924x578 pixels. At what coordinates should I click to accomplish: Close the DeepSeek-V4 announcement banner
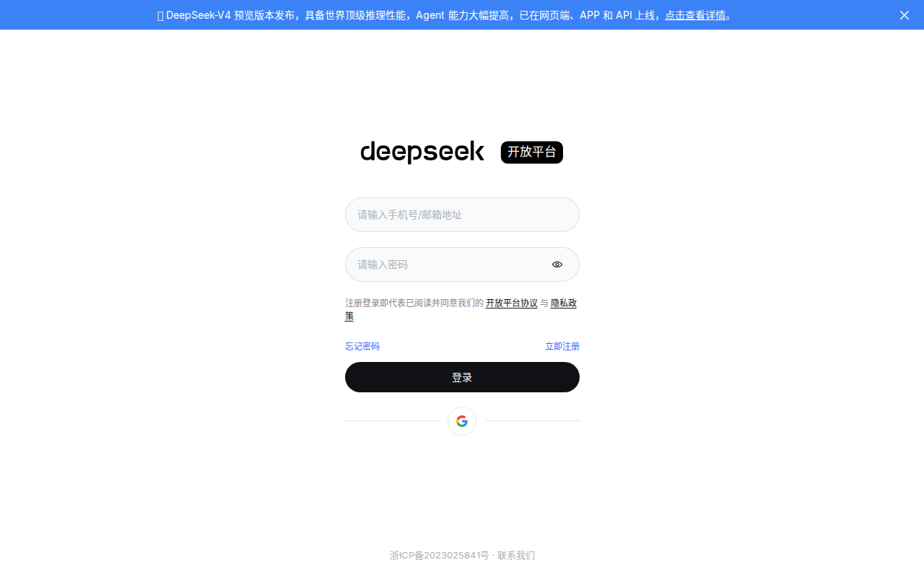904,15
